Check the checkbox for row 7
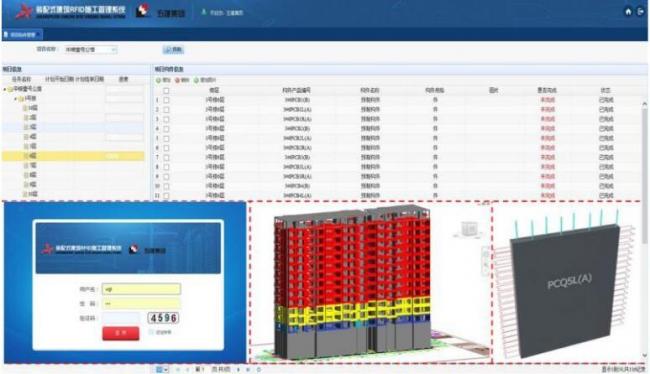The height and width of the screenshot is (374, 650). click(x=166, y=158)
